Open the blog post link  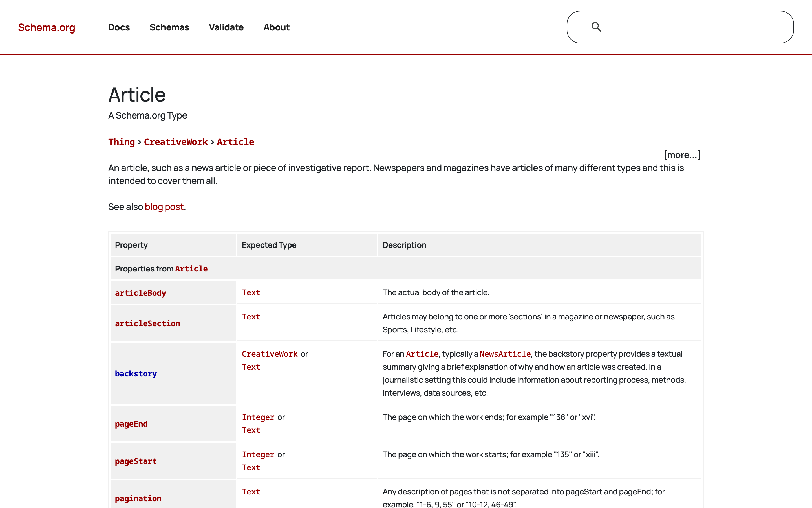tap(164, 207)
